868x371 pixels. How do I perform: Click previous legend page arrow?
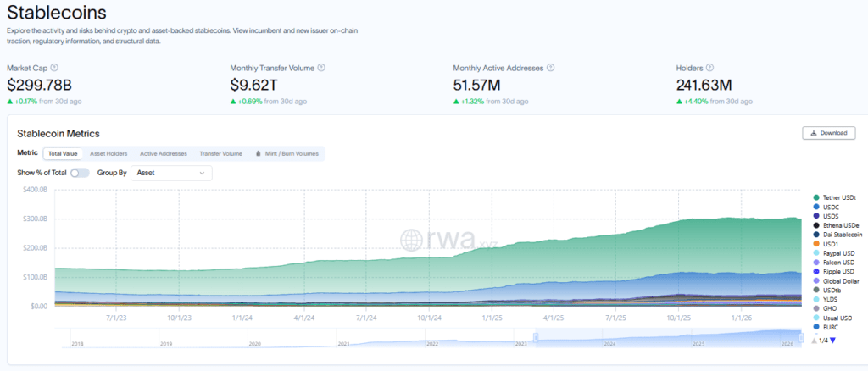tap(815, 341)
